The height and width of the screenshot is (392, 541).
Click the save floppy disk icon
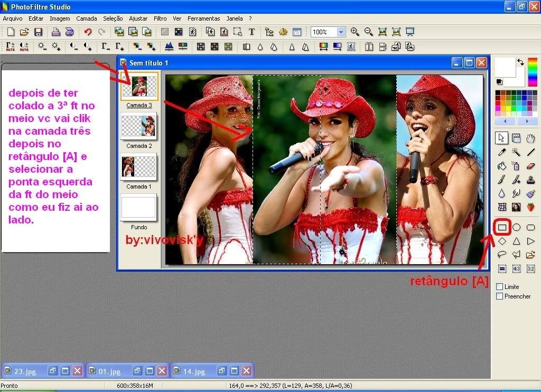(x=38, y=32)
